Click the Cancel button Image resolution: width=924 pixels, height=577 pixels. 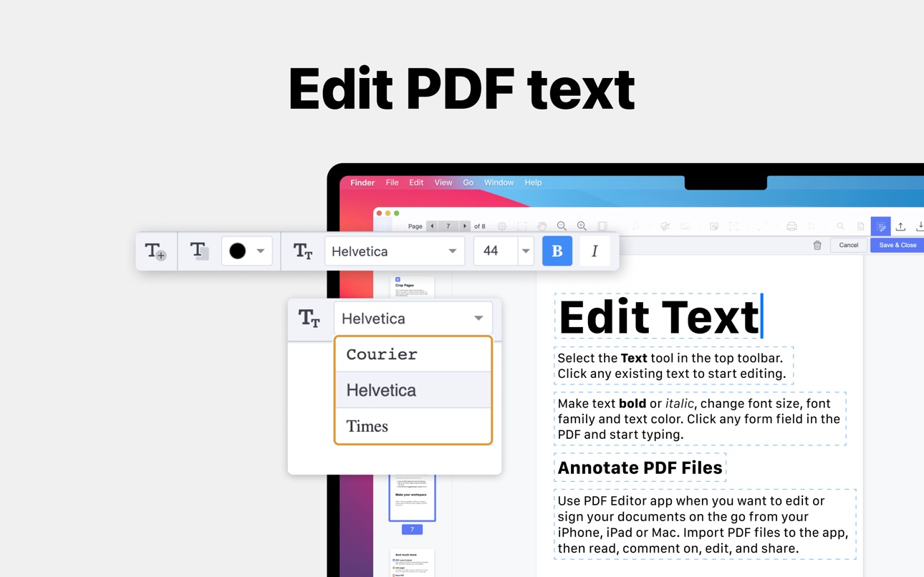pos(849,245)
